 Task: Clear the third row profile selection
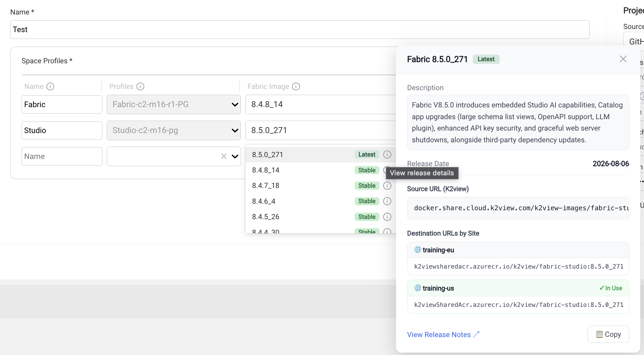224,156
